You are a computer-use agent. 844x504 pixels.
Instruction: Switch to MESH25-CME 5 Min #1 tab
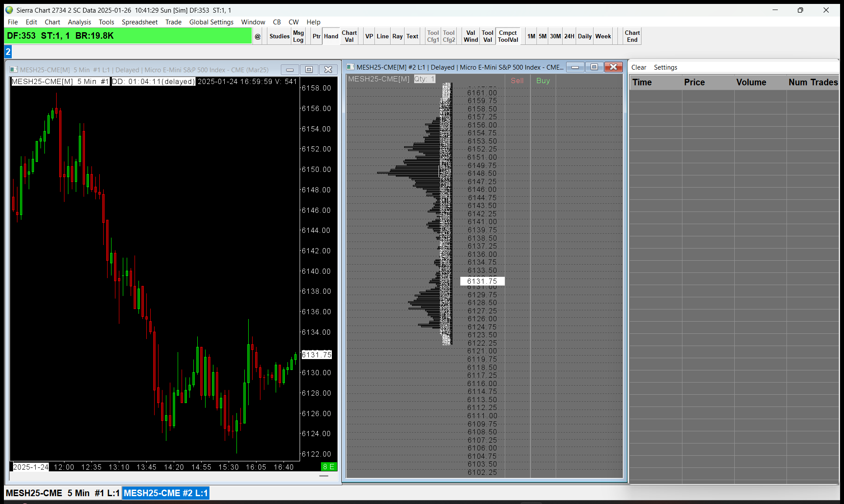pyautogui.click(x=63, y=493)
